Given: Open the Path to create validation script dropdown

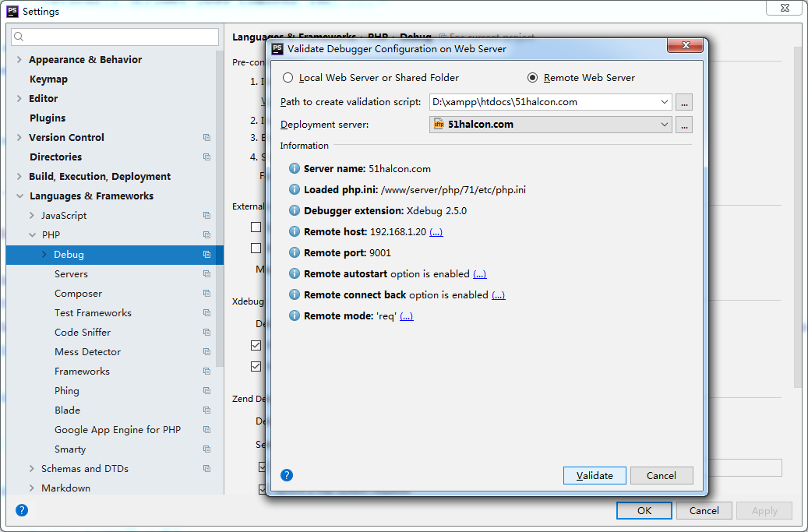Looking at the screenshot, I should coord(664,102).
